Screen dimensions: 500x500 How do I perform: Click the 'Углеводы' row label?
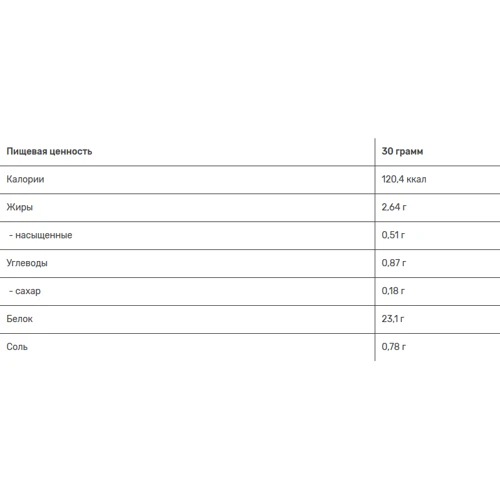(x=27, y=263)
